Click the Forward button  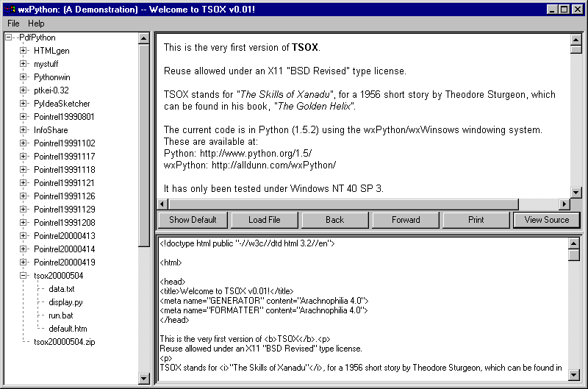point(406,220)
